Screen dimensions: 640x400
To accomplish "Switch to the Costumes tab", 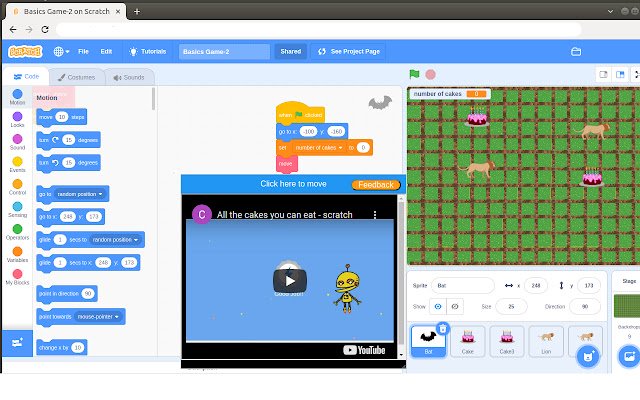I will click(x=76, y=77).
